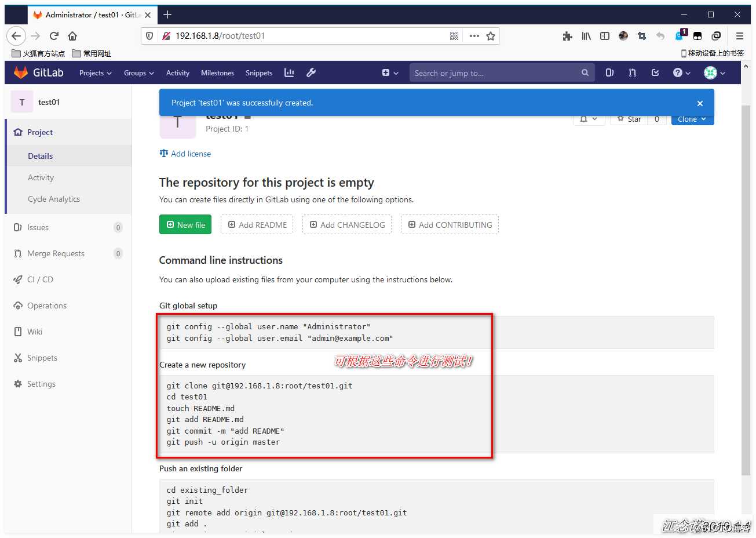Open the extensions puzzle icon
756x538 pixels.
(x=567, y=36)
